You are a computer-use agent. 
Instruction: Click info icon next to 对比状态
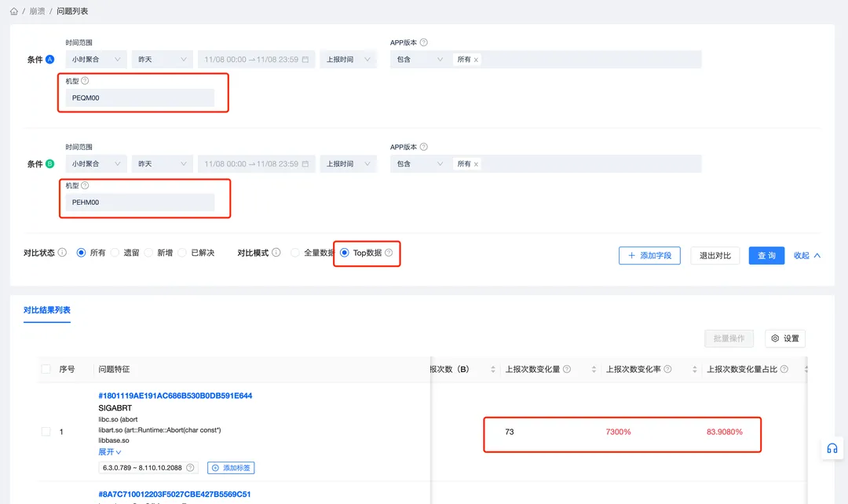62,253
